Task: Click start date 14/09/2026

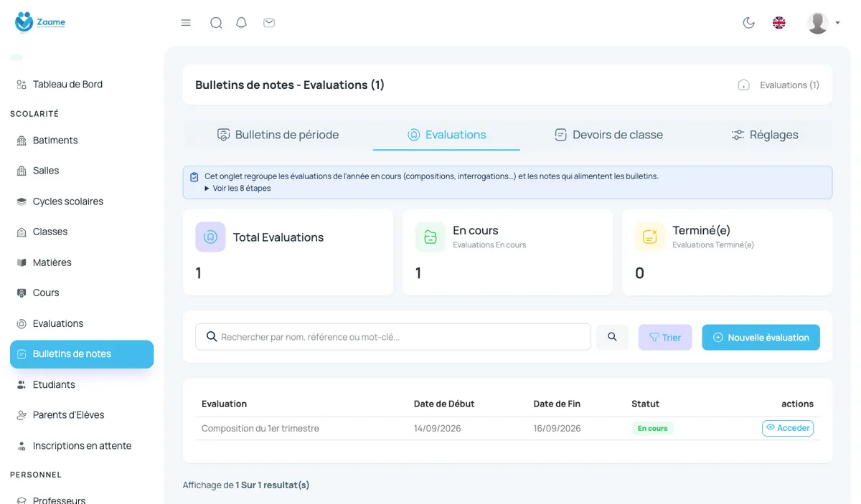Action: pyautogui.click(x=438, y=429)
